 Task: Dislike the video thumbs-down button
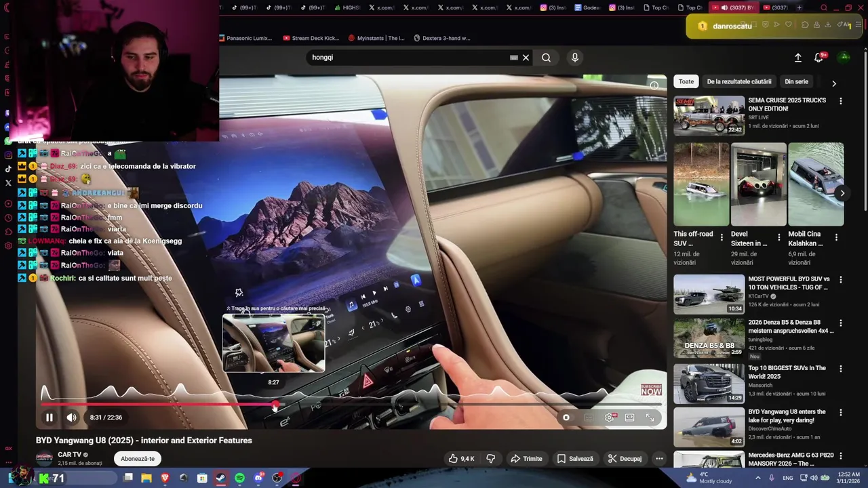tap(490, 459)
